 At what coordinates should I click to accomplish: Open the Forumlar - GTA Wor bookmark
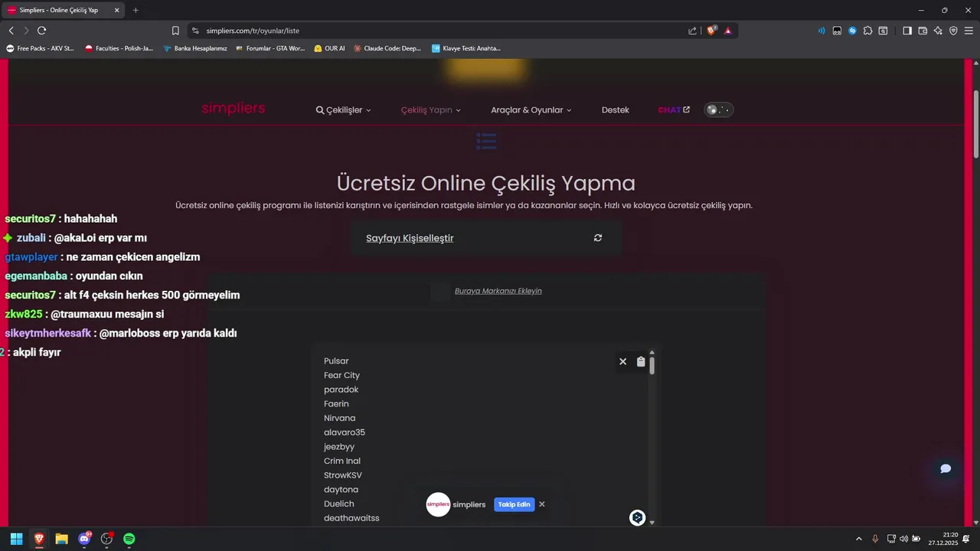pyautogui.click(x=270, y=48)
